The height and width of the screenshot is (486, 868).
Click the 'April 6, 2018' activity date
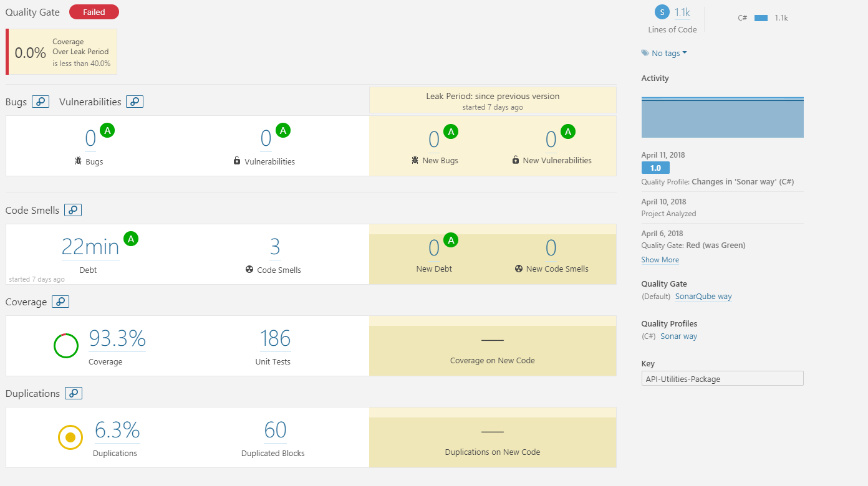[x=662, y=234]
